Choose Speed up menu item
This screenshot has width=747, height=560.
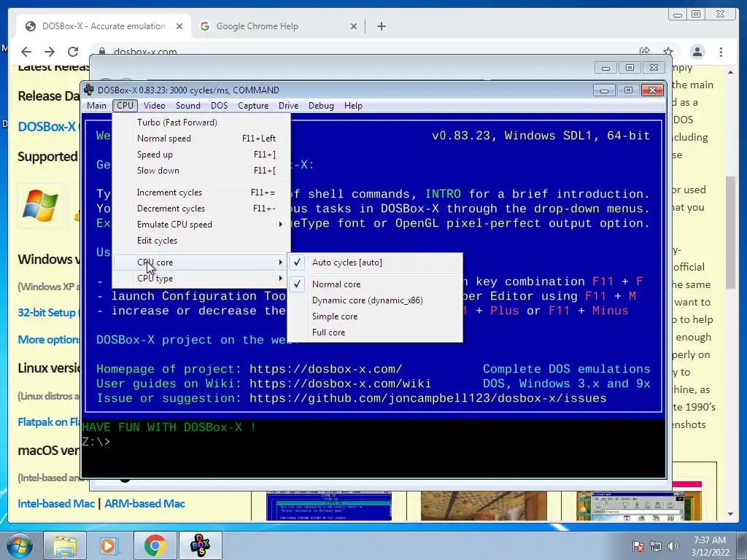click(201, 155)
